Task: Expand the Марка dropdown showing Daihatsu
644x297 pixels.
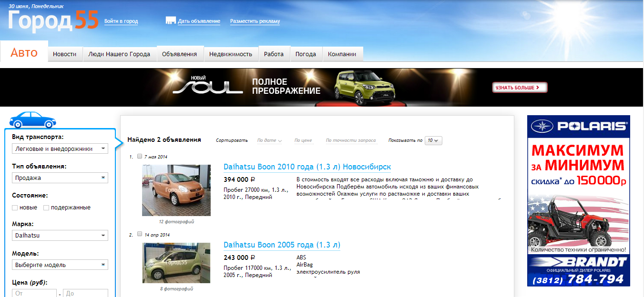Action: point(60,235)
